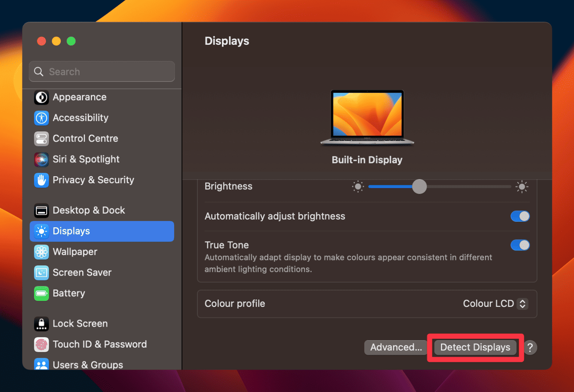Select Displays in the sidebar
Image resolution: width=574 pixels, height=392 pixels.
(71, 231)
